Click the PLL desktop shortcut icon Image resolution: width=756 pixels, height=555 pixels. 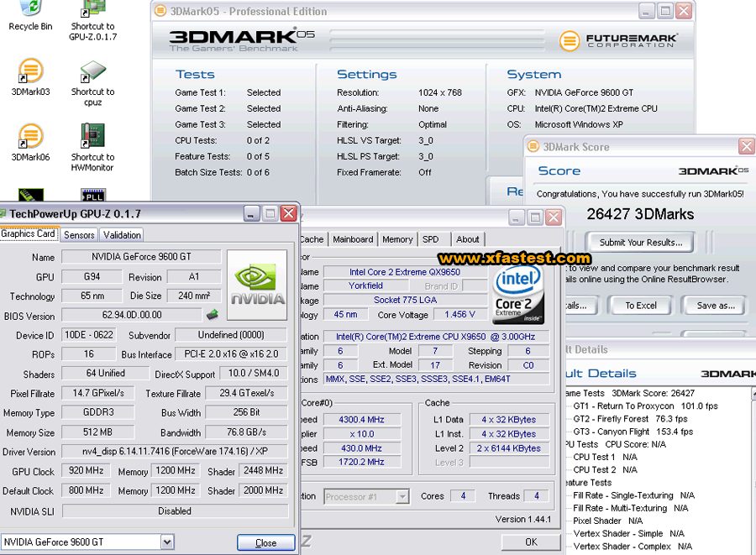click(x=93, y=195)
